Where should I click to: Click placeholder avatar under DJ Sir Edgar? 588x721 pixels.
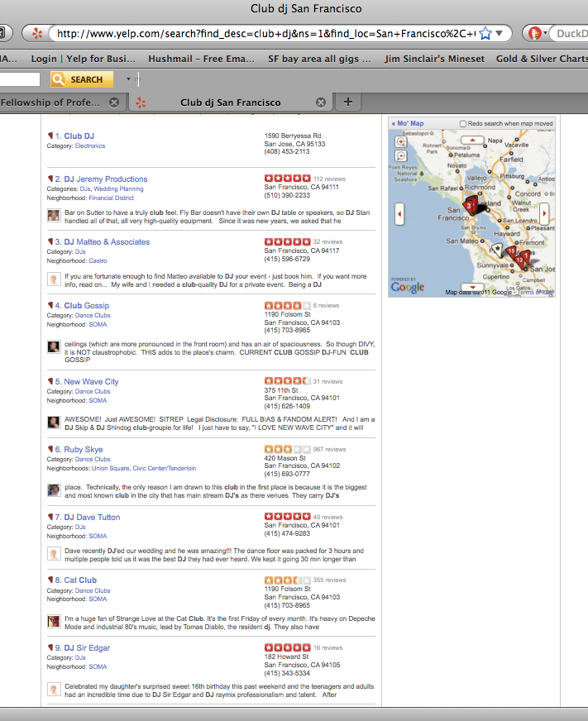pyautogui.click(x=54, y=690)
